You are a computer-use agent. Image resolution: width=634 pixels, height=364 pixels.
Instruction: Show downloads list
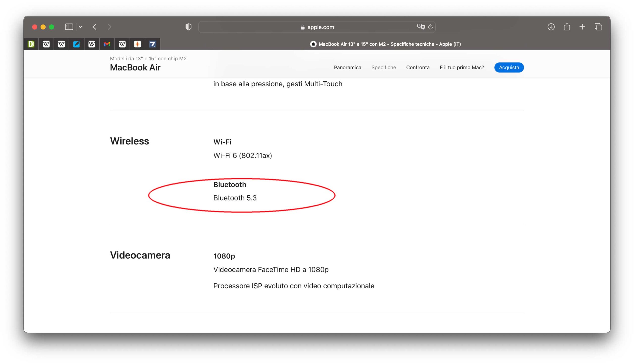[x=551, y=27]
